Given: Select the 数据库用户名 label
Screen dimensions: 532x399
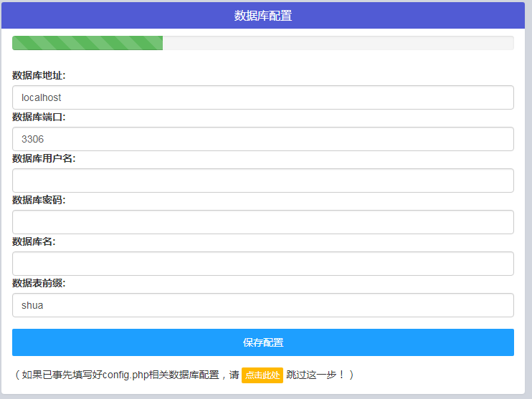Looking at the screenshot, I should [x=44, y=158].
